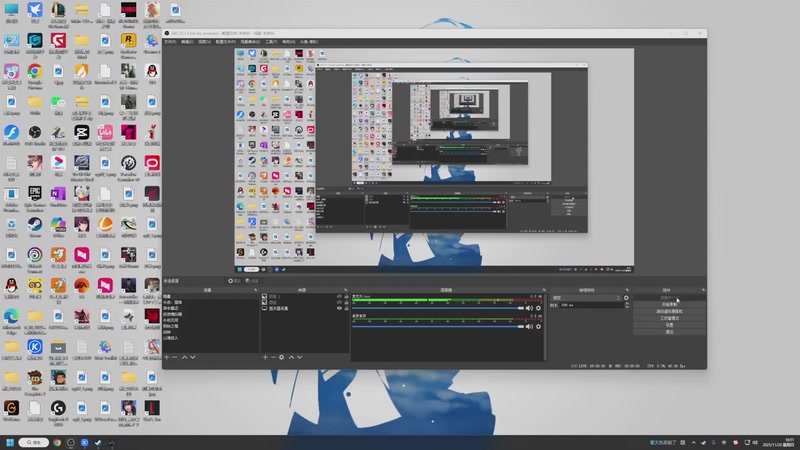
Task: Click Start Recording in Controls panel
Action: (x=669, y=304)
